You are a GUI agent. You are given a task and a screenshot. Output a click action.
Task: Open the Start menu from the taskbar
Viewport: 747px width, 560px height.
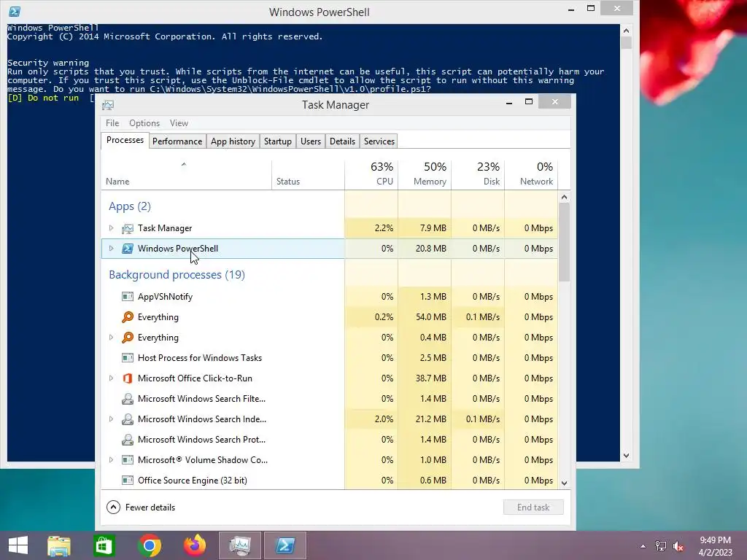18,545
